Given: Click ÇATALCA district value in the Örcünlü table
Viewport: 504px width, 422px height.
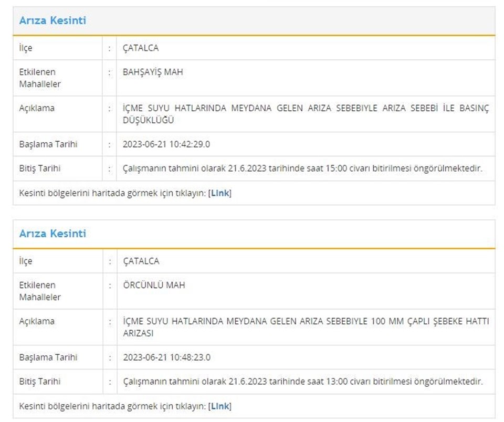Looking at the screenshot, I should click(141, 261).
